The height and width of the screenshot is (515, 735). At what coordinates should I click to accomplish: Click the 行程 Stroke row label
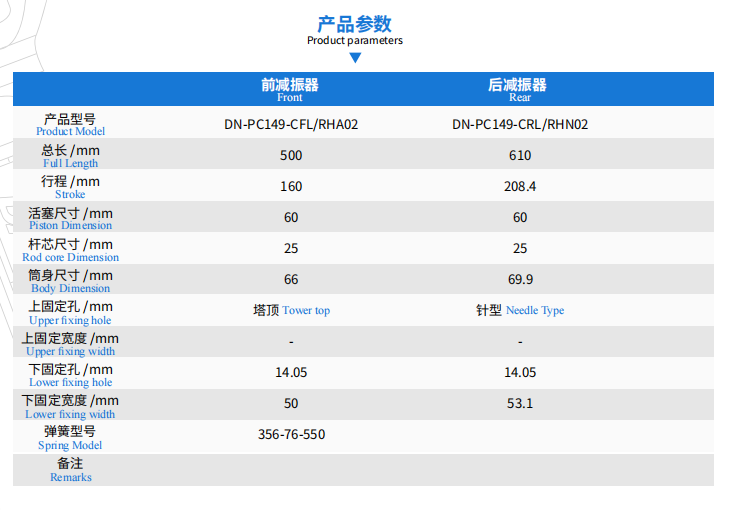70,187
